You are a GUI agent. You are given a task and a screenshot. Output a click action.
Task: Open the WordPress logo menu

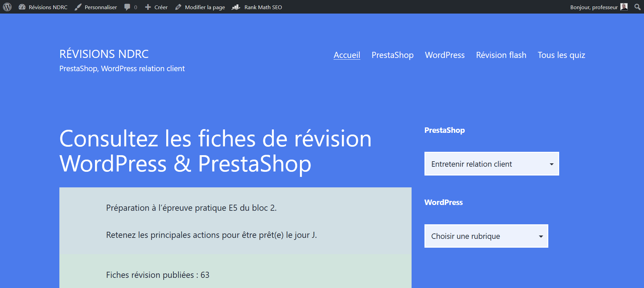pos(7,7)
